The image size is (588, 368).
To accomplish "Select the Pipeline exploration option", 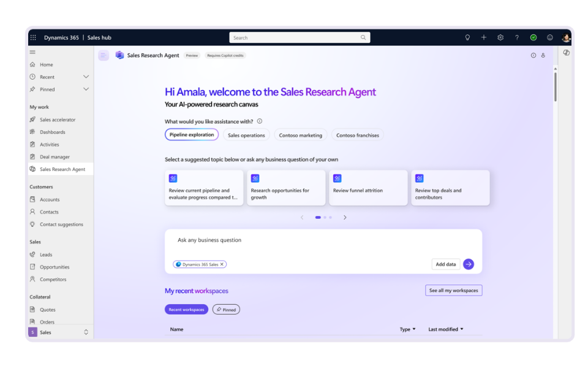I will click(x=192, y=135).
